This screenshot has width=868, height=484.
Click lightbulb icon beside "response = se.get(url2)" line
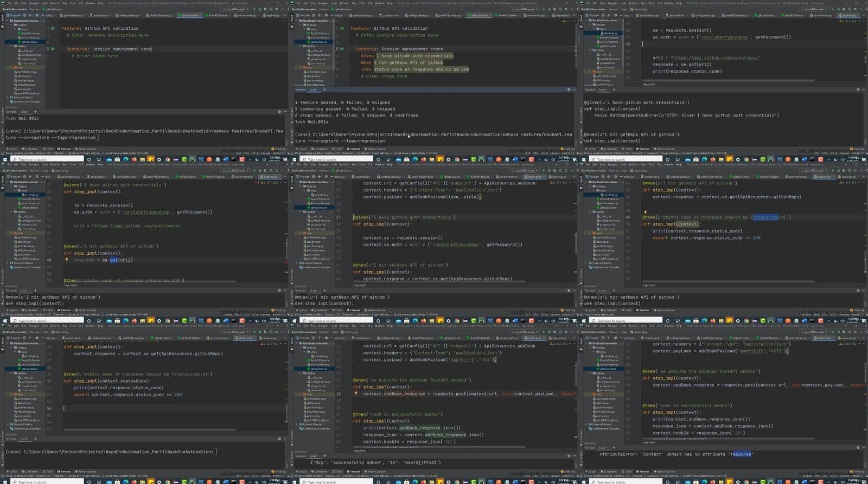67,260
